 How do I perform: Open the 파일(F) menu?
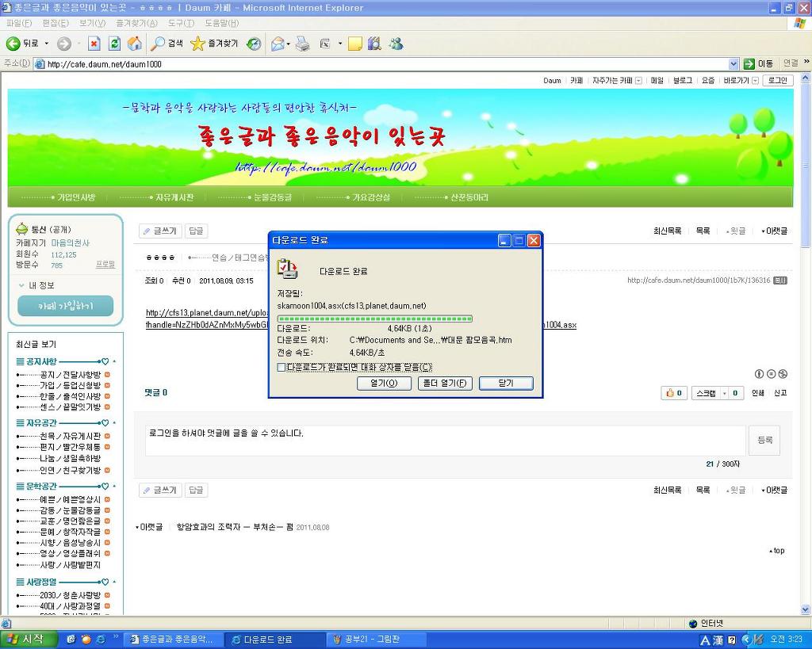point(20,23)
